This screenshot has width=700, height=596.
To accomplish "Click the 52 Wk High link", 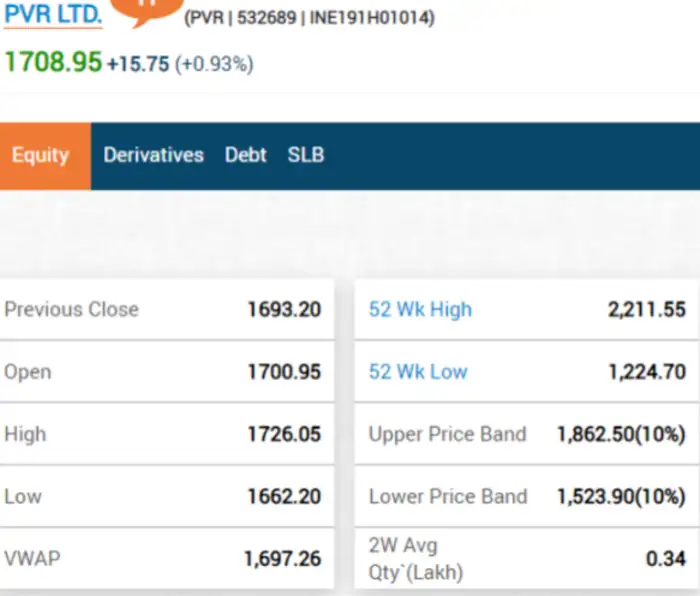I will (420, 309).
